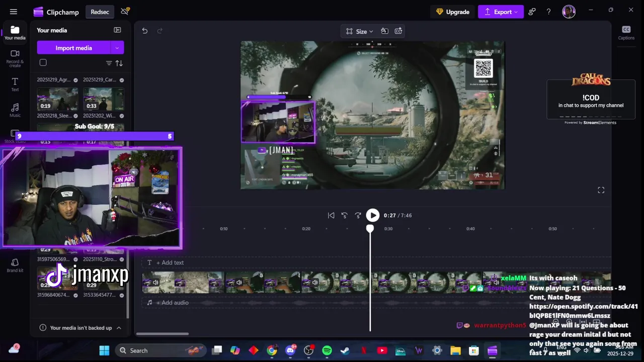Jump to the 0:10 timeline marker
The width and height of the screenshot is (644, 362).
click(224, 229)
